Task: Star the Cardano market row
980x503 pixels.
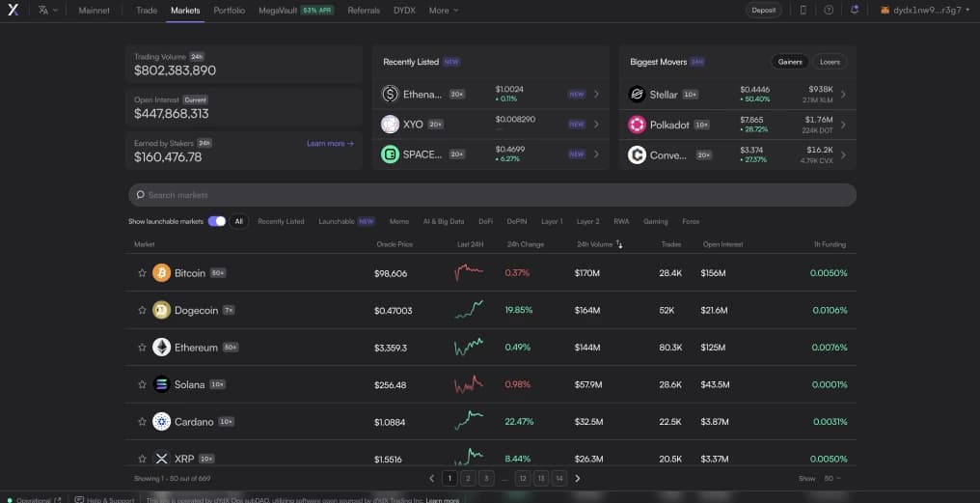Action: 142,422
